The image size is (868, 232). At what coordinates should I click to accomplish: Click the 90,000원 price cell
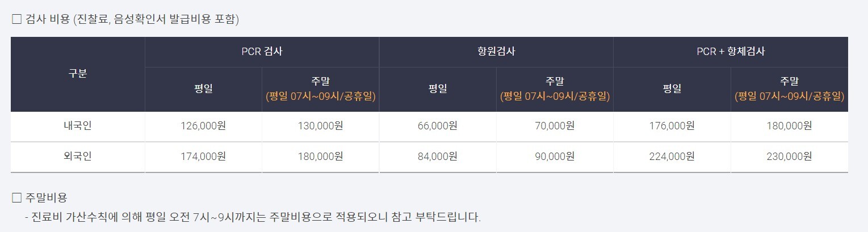555,156
